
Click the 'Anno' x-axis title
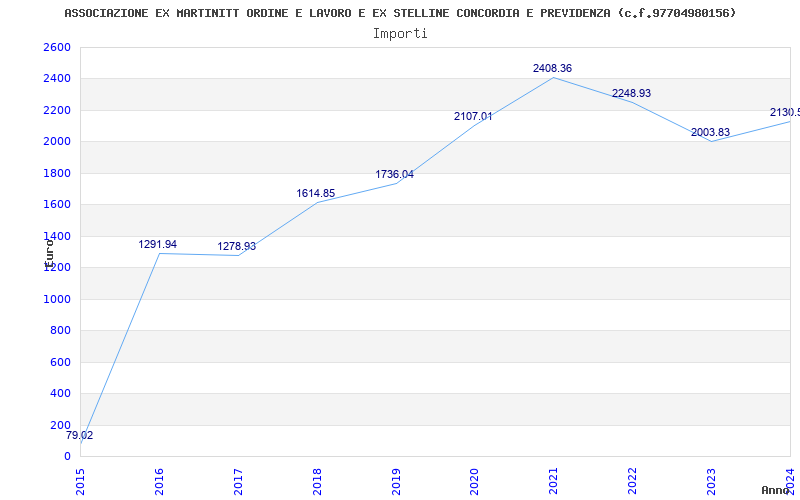(775, 490)
